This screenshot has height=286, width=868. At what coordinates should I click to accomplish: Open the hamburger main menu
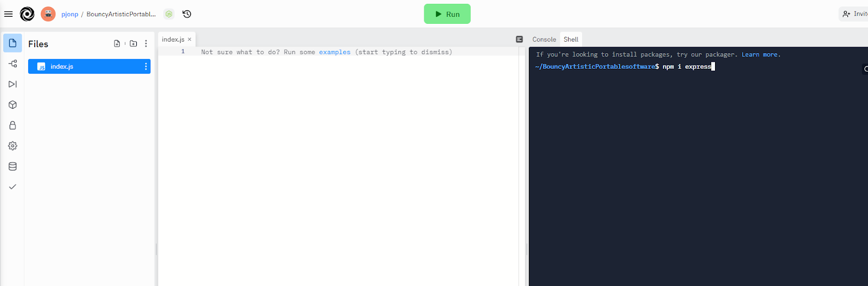(8, 14)
